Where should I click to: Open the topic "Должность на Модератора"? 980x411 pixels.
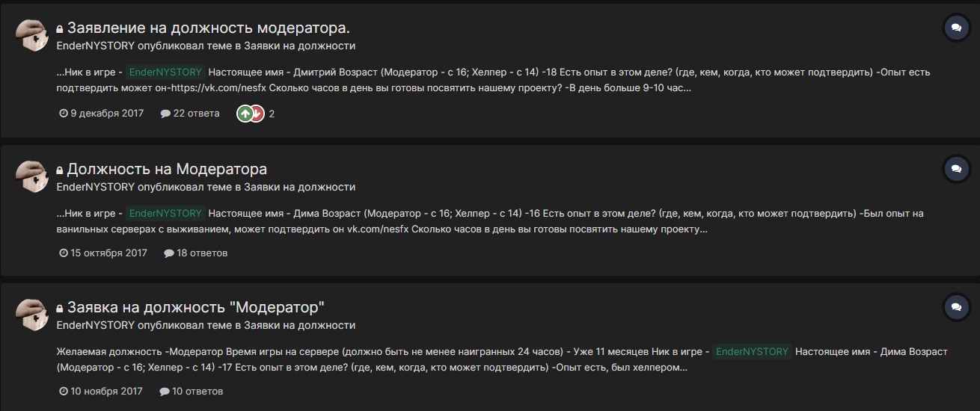[167, 169]
